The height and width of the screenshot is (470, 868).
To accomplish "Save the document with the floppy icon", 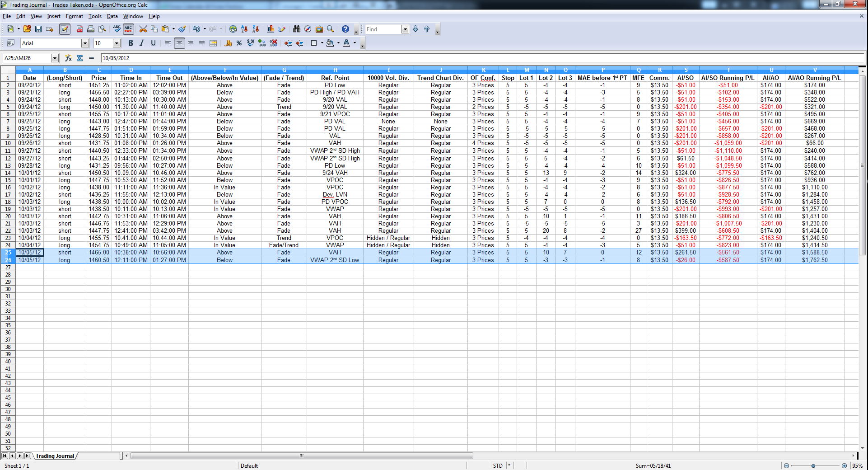I will [x=38, y=29].
